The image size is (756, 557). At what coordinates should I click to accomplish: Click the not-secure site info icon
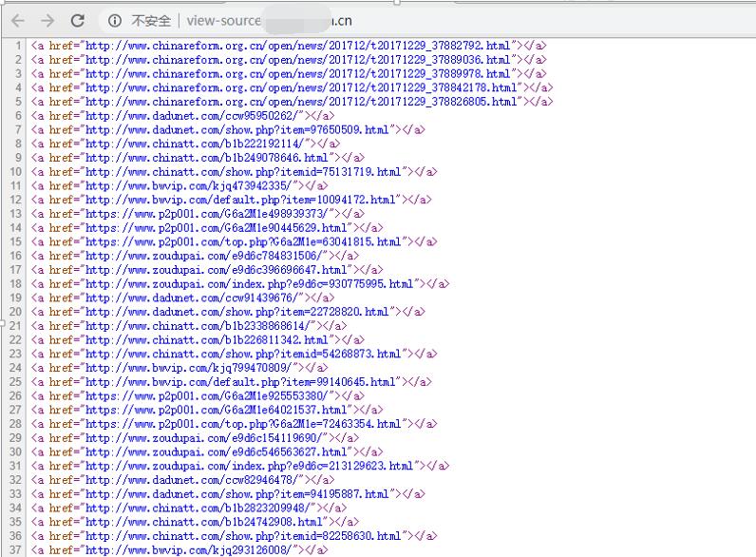115,21
